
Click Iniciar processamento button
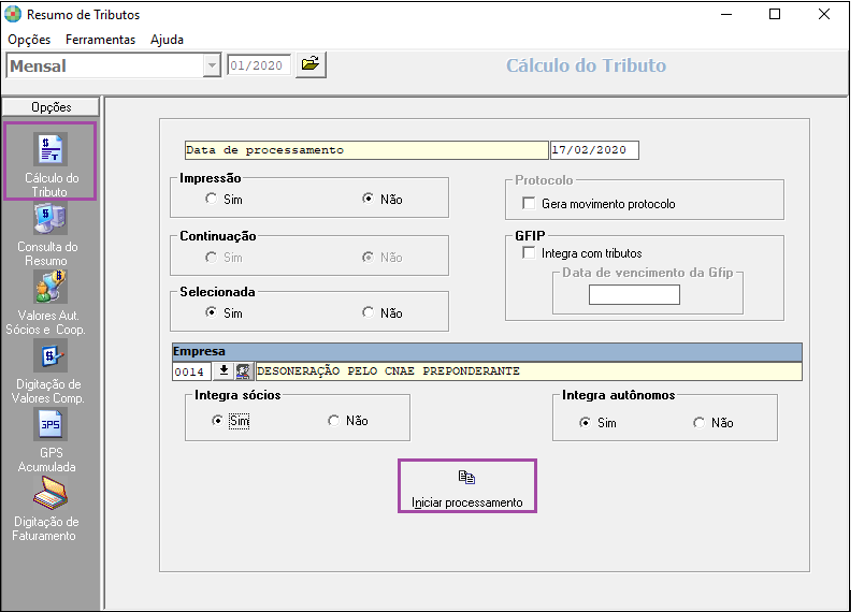(467, 486)
